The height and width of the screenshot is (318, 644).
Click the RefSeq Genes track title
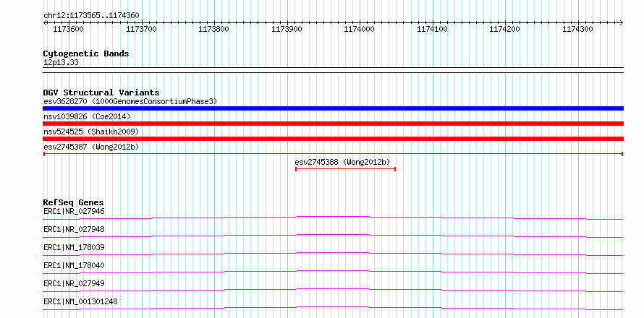coord(73,202)
